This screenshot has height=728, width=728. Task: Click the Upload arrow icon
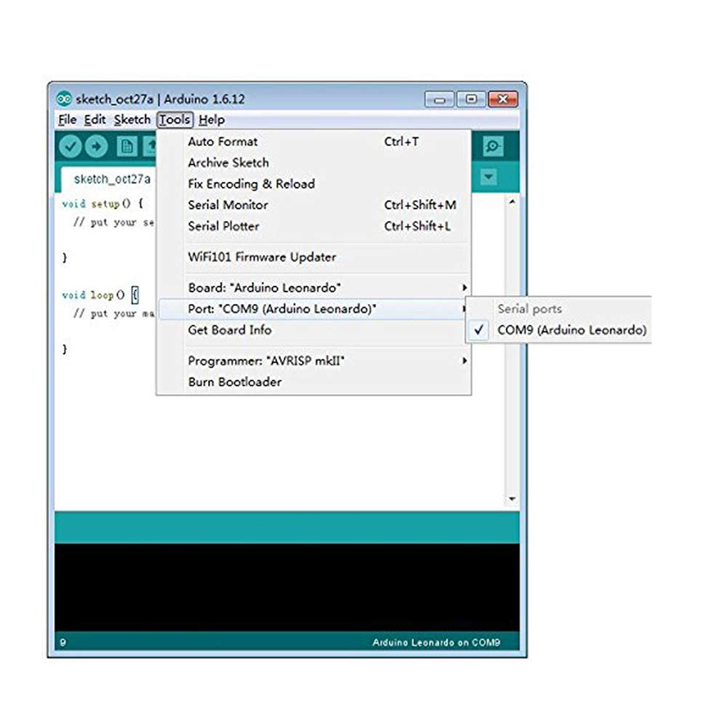(96, 146)
